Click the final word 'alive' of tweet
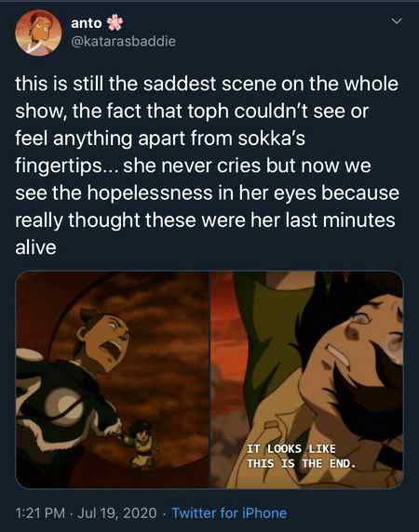419x532 pixels. point(35,247)
